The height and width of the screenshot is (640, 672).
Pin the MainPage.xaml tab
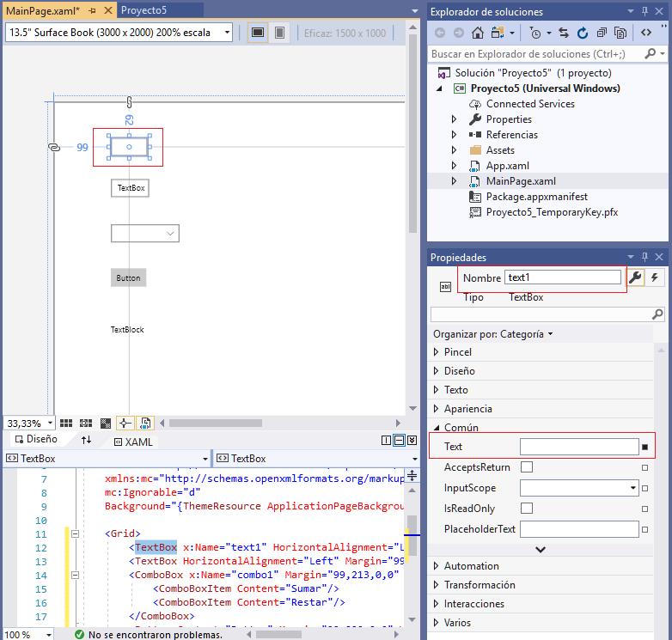click(92, 11)
